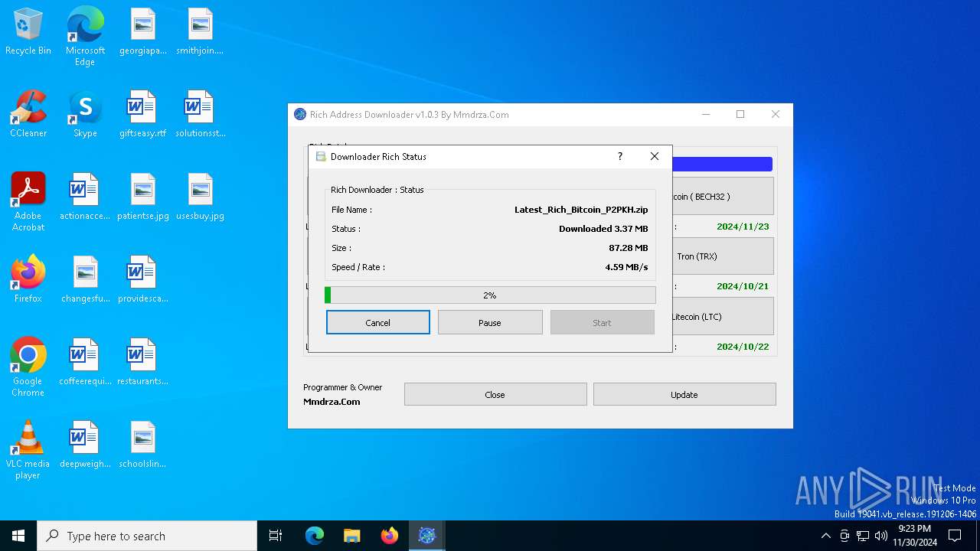This screenshot has width=980, height=551.
Task: Select the Litecoin (LTC) download button
Action: click(x=723, y=316)
